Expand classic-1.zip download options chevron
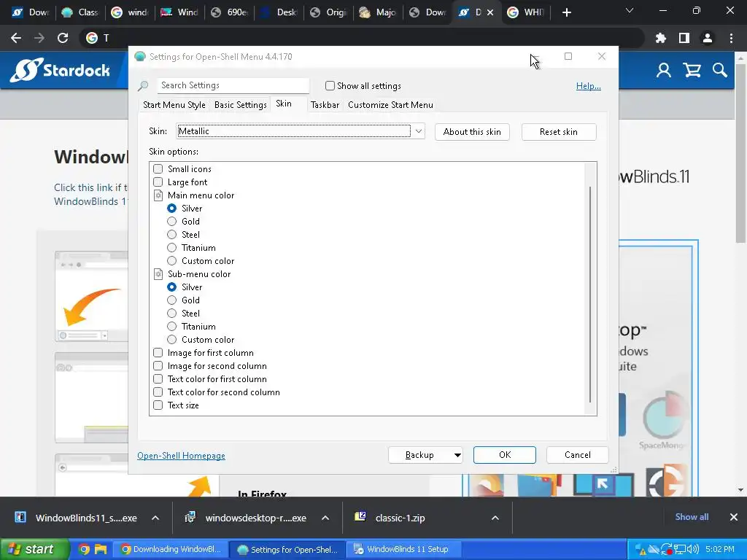This screenshot has height=560, width=747. pos(495,518)
